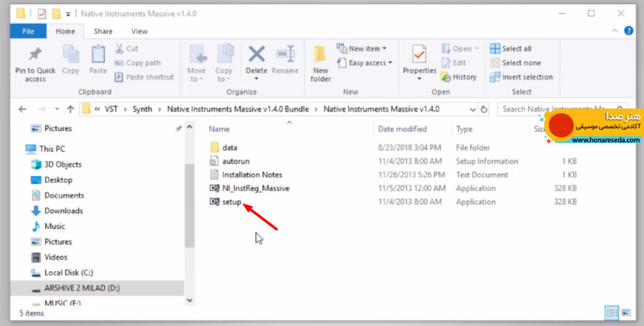Select ARSHIVE 2 MILAD (D:) drive
644x326 pixels.
82,288
